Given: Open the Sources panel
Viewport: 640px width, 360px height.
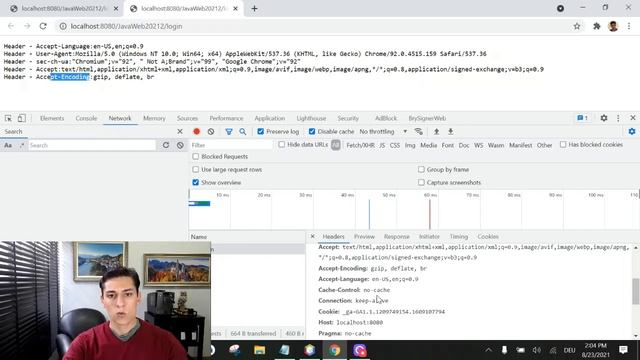Looking at the screenshot, I should click(187, 118).
